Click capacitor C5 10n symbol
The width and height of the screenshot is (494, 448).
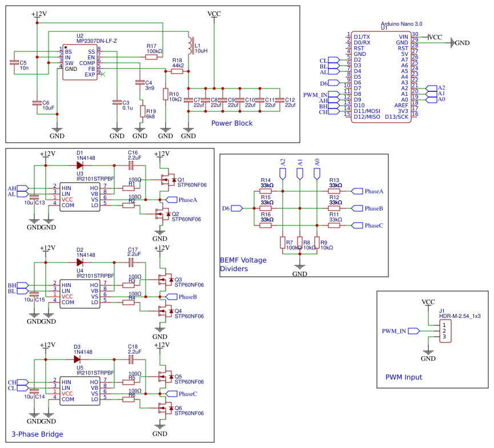coord(14,63)
